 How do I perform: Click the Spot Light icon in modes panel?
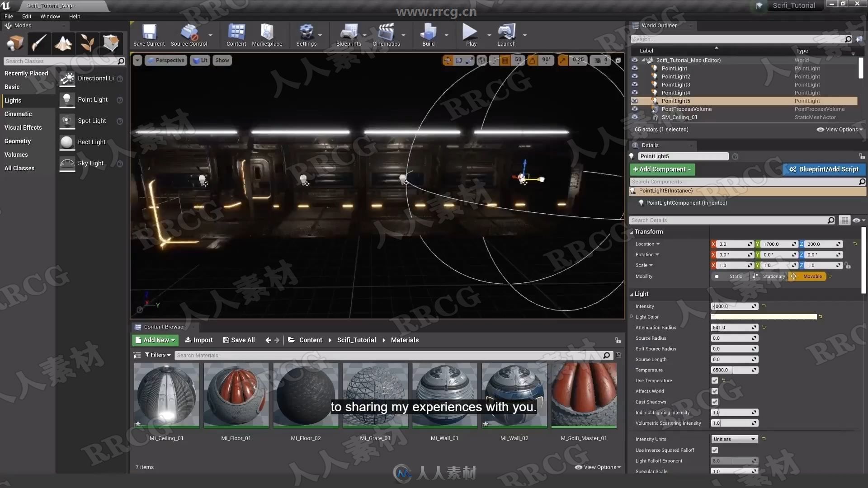click(x=67, y=120)
